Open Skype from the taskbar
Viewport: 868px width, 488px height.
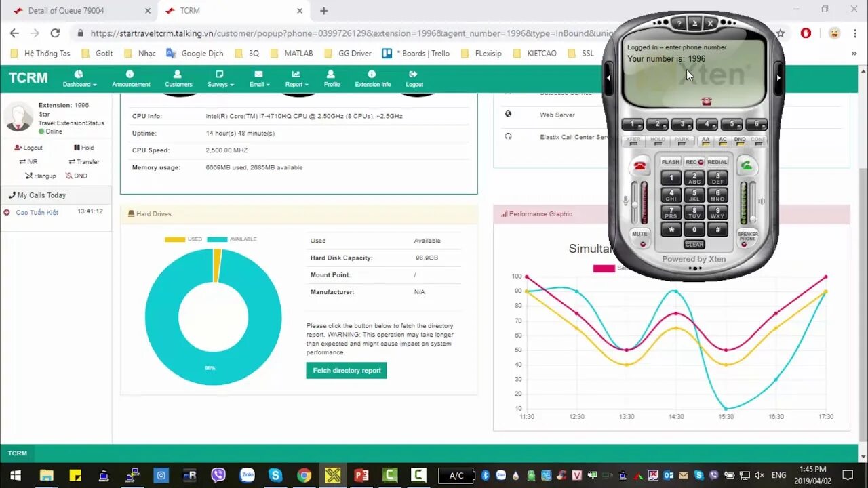[x=275, y=475]
